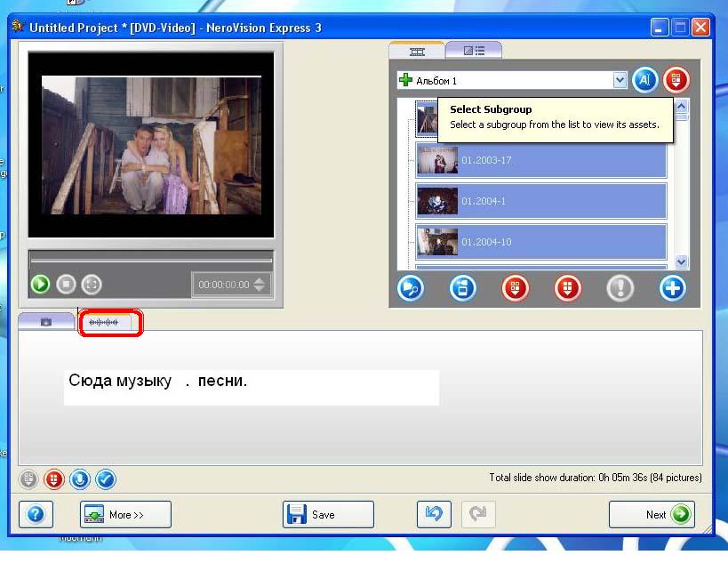Click the More >> button
The width and height of the screenshot is (728, 571).
click(x=126, y=514)
